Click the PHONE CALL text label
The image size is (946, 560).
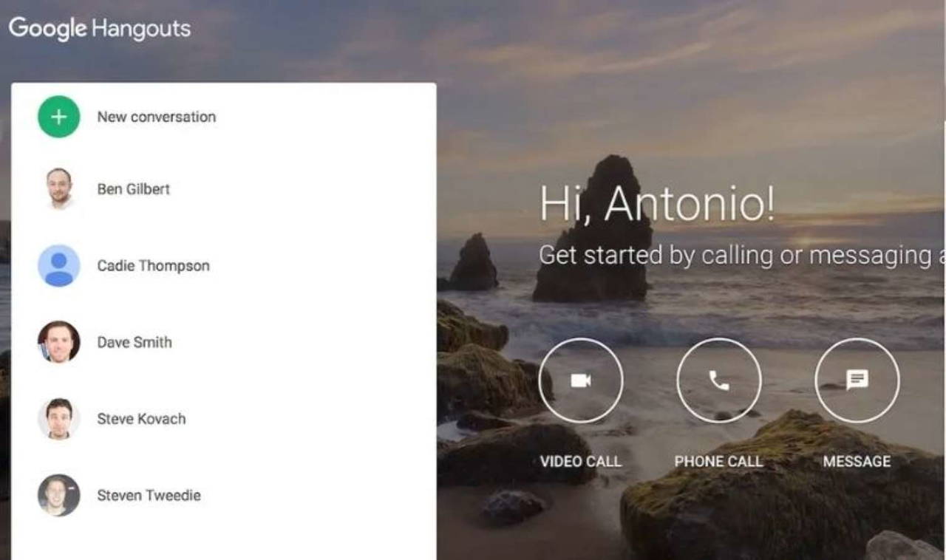coord(718,462)
